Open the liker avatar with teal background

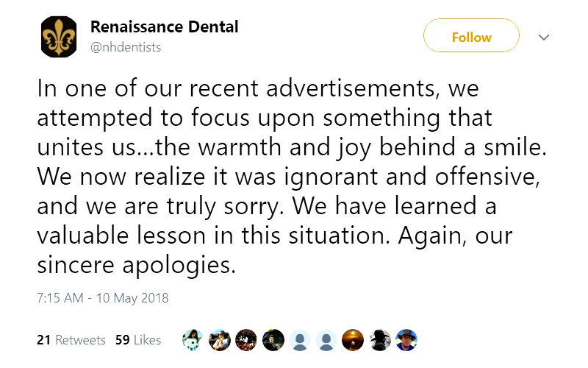pos(193,339)
